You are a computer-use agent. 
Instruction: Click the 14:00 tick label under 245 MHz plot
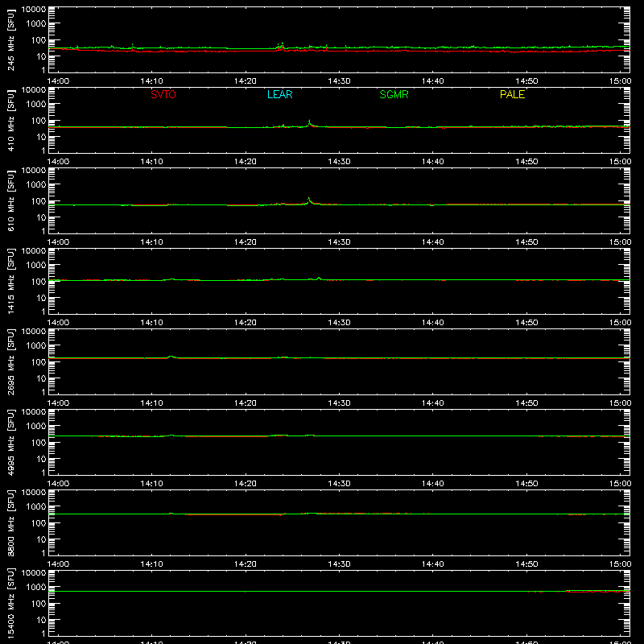click(58, 81)
